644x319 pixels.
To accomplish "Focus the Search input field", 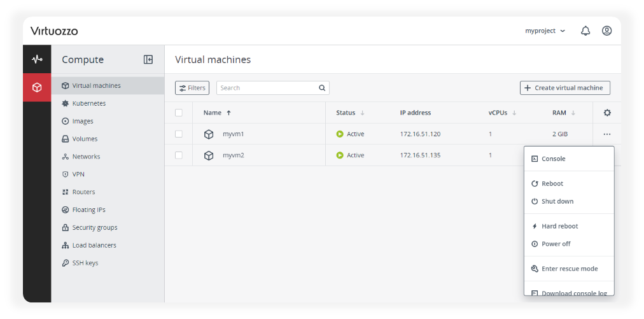I will pyautogui.click(x=267, y=88).
